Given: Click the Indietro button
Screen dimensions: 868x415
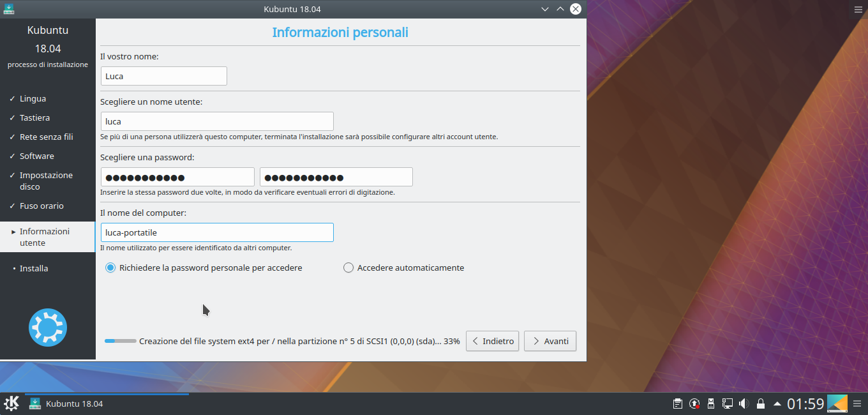Looking at the screenshot, I should pos(492,341).
